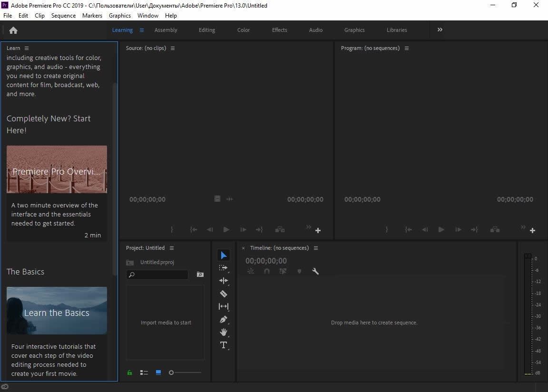Adjust Project panel thumbnail zoom slider
548x392 pixels.
click(x=185, y=373)
